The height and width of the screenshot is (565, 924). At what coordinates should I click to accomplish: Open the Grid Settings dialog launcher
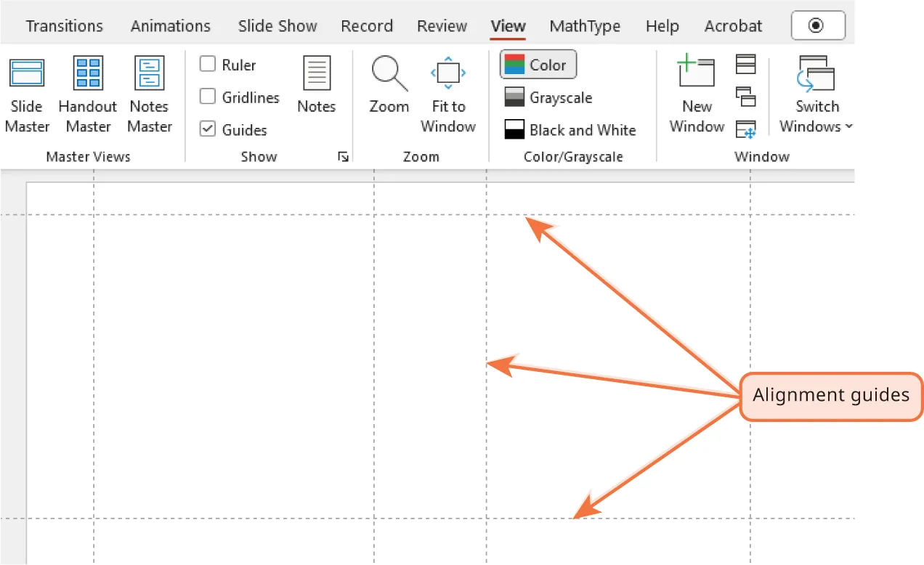[x=343, y=156]
